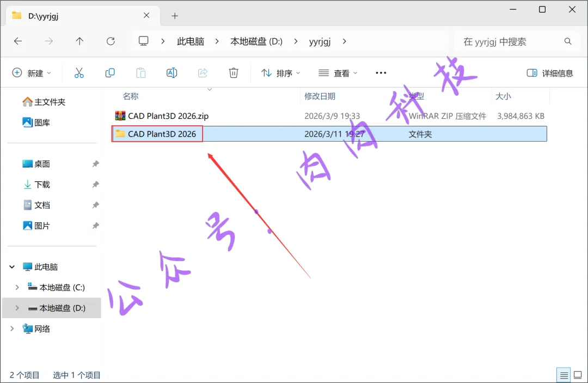Open 主文件夹 in the sidebar
The width and height of the screenshot is (588, 383).
pyautogui.click(x=44, y=102)
